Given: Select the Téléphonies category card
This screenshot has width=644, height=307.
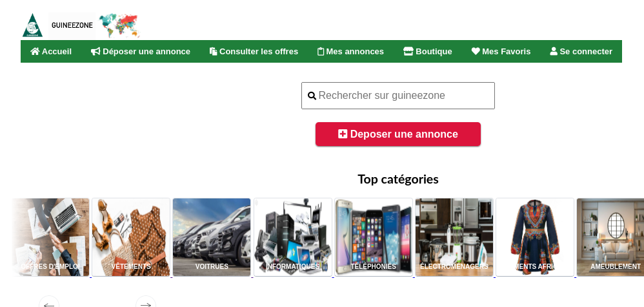Looking at the screenshot, I should point(374,237).
